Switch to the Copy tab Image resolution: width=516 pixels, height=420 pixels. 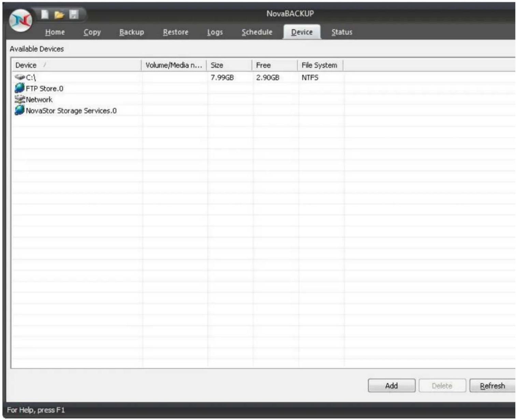tap(92, 32)
